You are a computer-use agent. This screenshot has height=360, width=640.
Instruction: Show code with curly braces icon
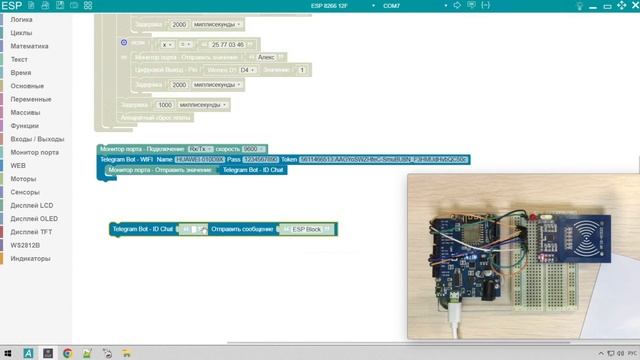[x=486, y=5]
